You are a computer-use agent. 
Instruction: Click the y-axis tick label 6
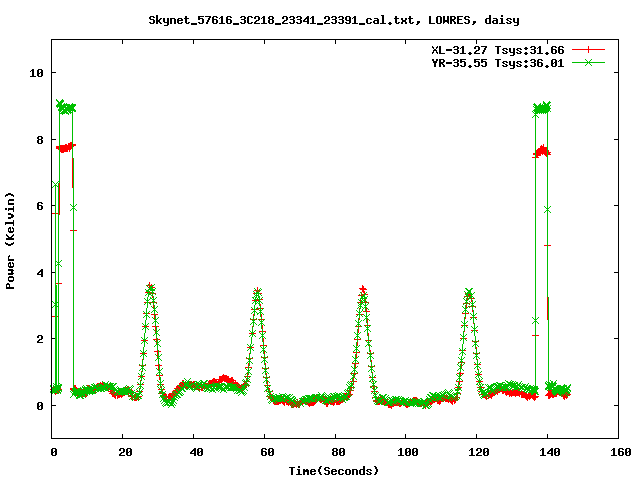point(40,206)
